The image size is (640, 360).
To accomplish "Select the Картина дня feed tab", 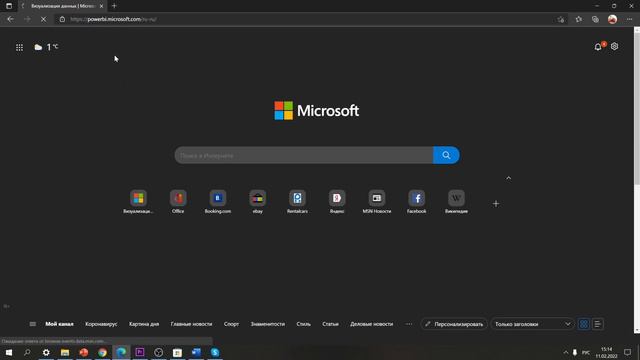I will point(144,324).
